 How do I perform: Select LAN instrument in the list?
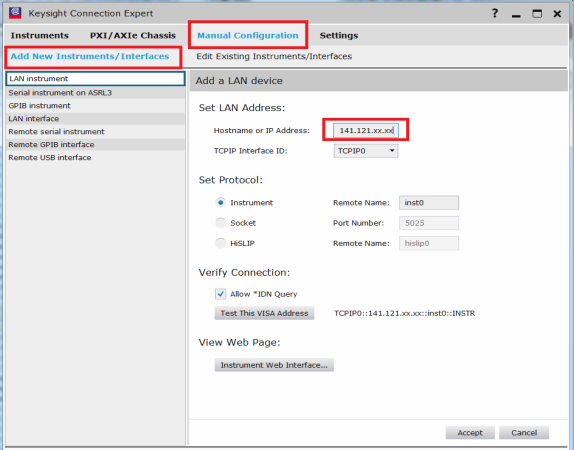click(x=96, y=79)
